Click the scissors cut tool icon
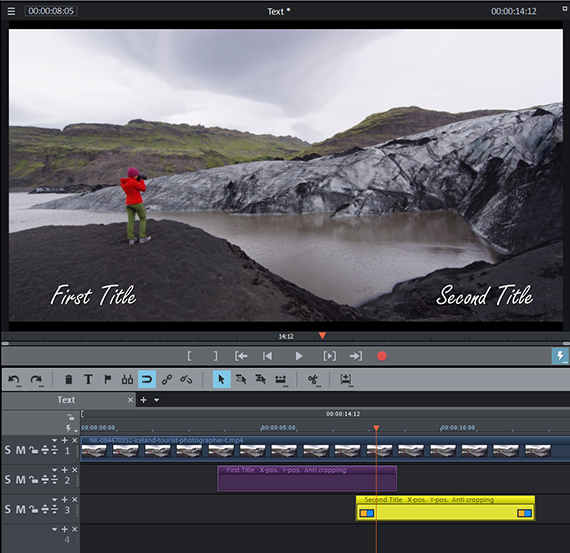Screen dimensions: 570x553 [x=313, y=380]
